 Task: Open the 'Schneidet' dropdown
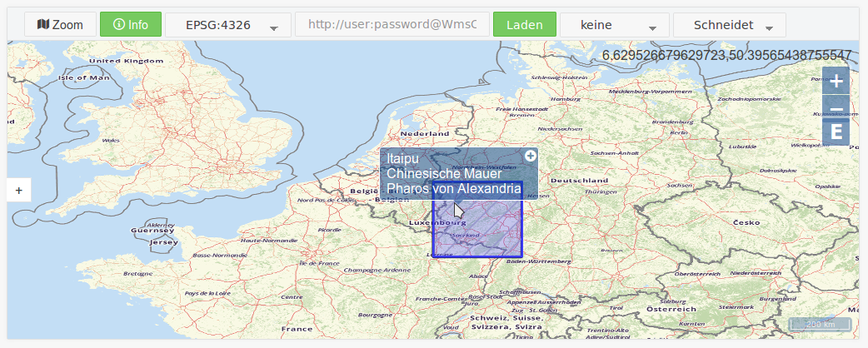(730, 25)
